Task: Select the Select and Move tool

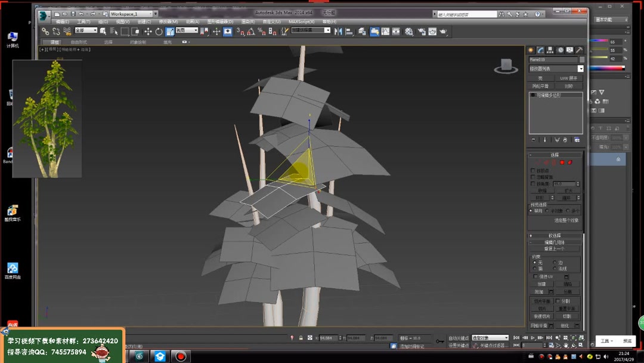Action: pos(148,31)
